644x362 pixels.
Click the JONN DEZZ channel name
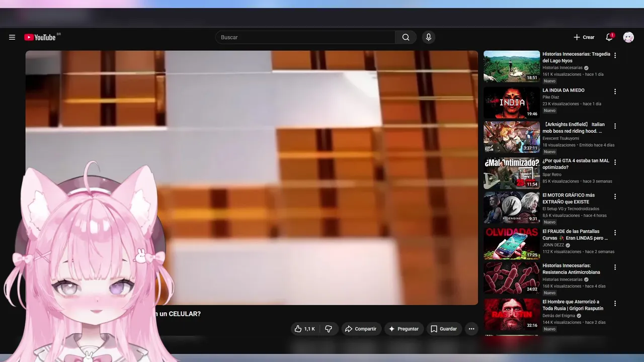point(553,245)
